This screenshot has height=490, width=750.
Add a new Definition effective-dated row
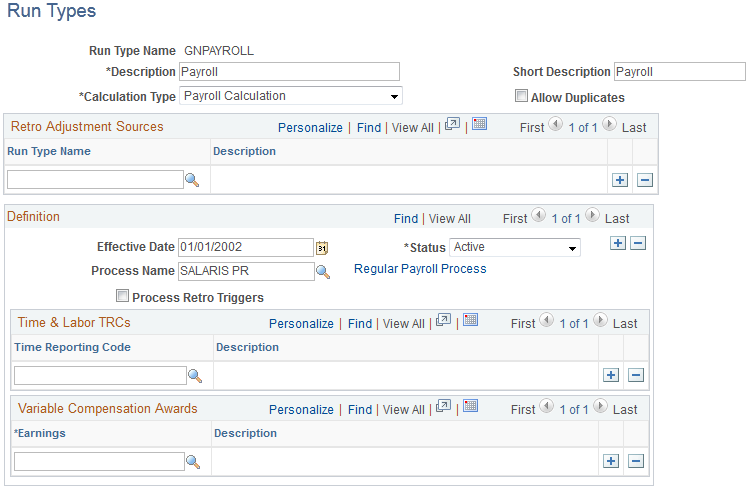[x=618, y=243]
